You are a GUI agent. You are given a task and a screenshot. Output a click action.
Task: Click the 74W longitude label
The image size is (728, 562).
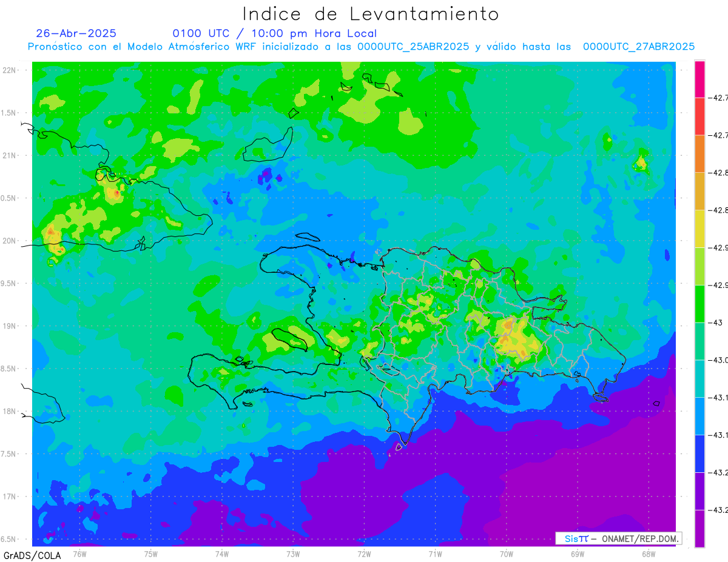point(221,554)
